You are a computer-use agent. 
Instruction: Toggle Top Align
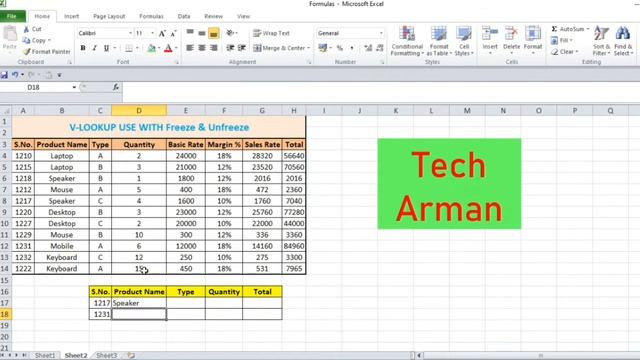(190, 33)
